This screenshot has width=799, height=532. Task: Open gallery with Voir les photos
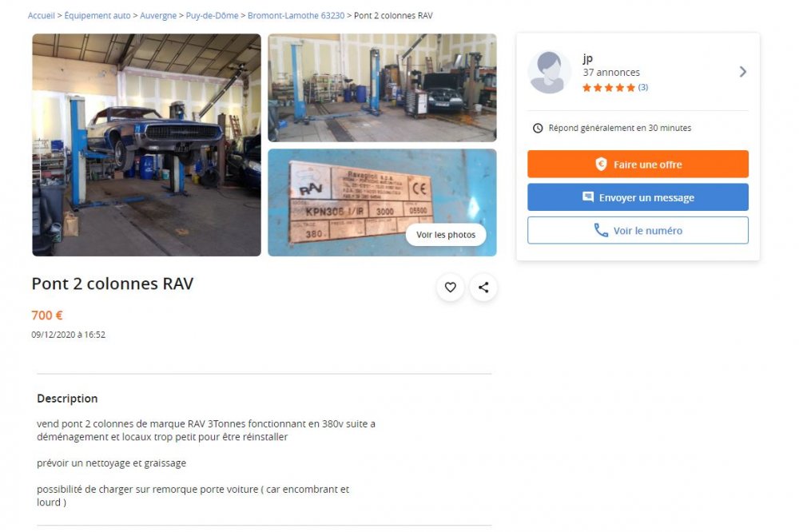tap(446, 235)
